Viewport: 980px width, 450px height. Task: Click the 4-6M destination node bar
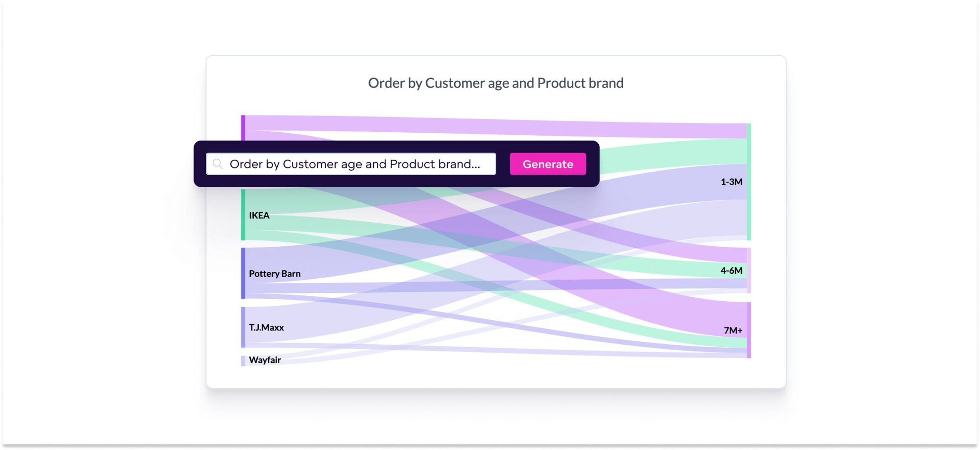click(749, 270)
